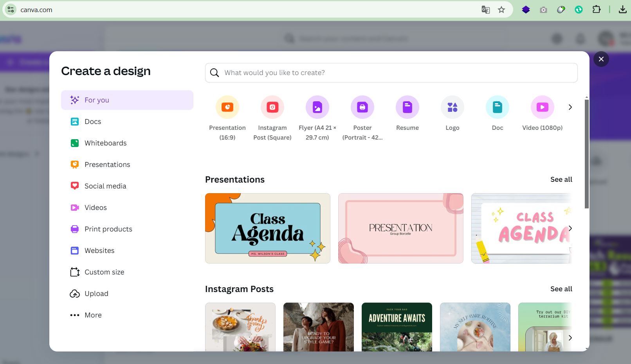631x364 pixels.
Task: Open the pink Presentation Group Borcelle template
Action: click(401, 228)
